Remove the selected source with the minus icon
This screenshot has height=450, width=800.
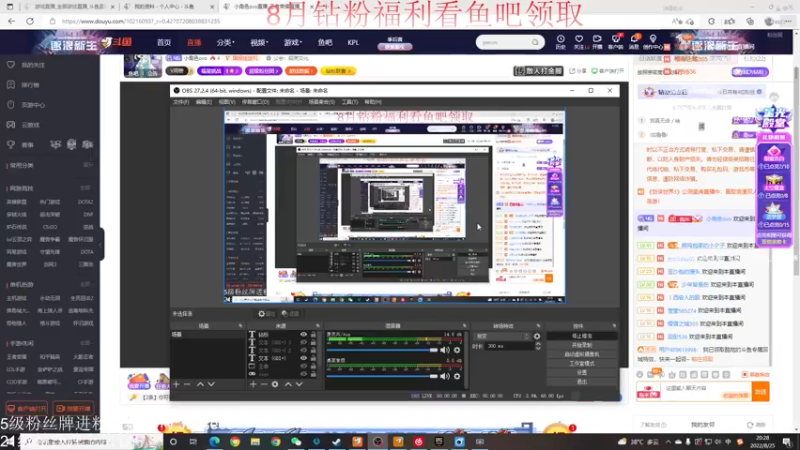(264, 384)
